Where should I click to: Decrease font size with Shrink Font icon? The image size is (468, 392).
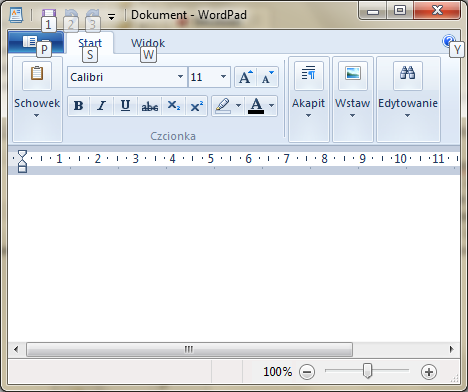pos(267,77)
